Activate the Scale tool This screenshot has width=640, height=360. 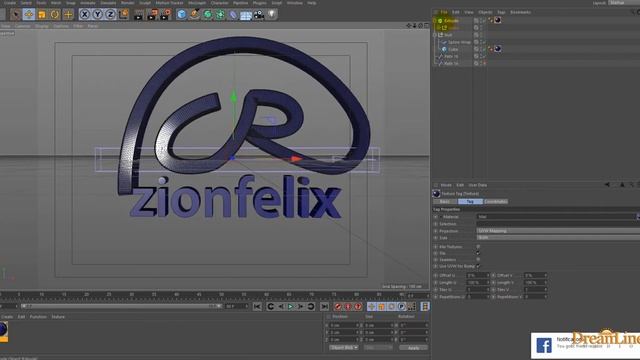point(42,15)
